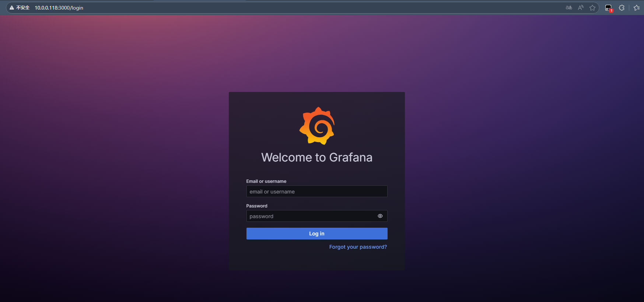Add page to favorites star icon
The height and width of the screenshot is (302, 644).
pos(592,8)
